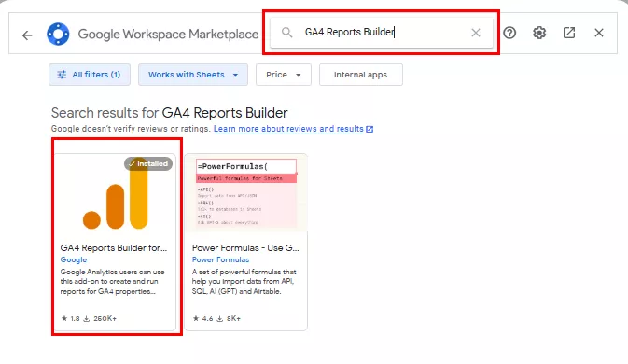The image size is (628, 364).
Task: Click the 8K+ downloads count
Action: 229,319
